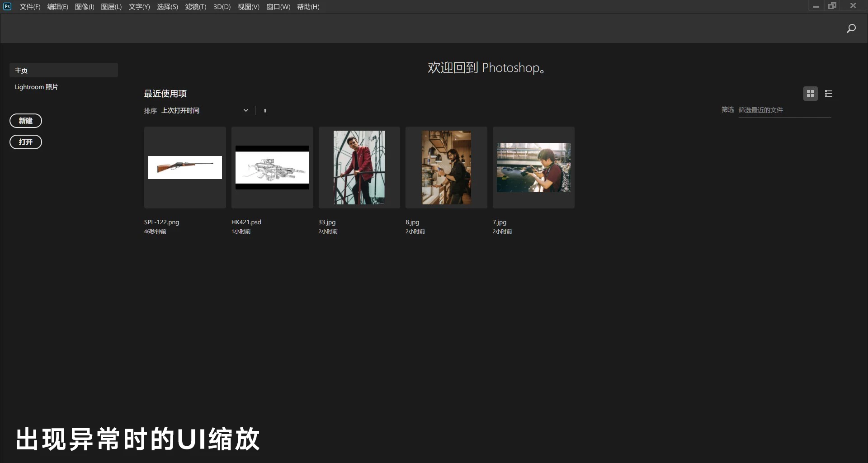The image size is (868, 463).
Task: Click the Photoshop Ps logo icon
Action: click(x=7, y=6)
